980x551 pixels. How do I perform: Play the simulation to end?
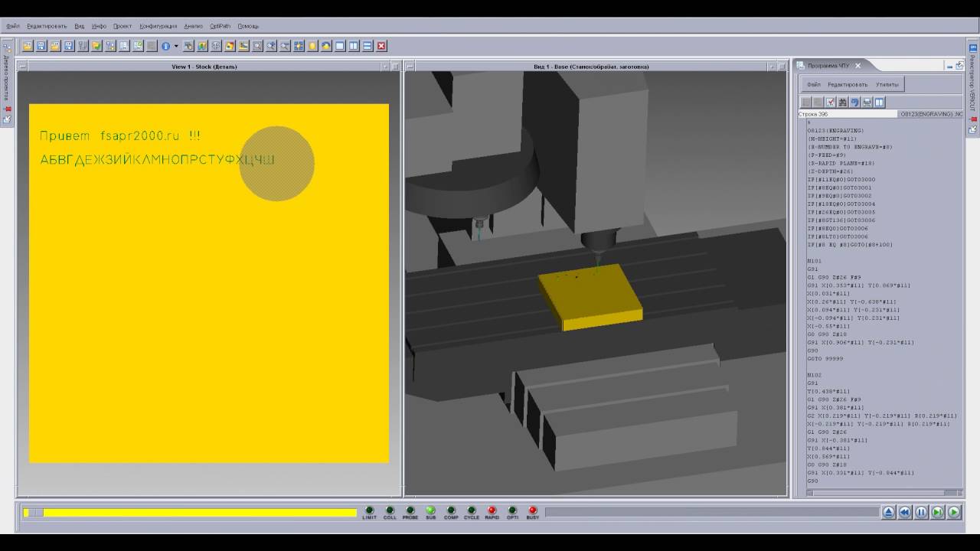click(x=954, y=512)
